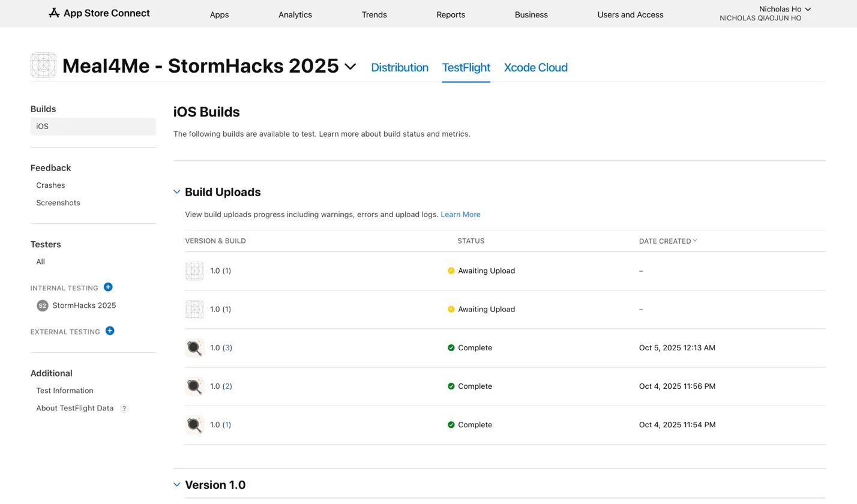This screenshot has width=857, height=504.
Task: Click the frying pan icon for build 3
Action: pyautogui.click(x=194, y=348)
